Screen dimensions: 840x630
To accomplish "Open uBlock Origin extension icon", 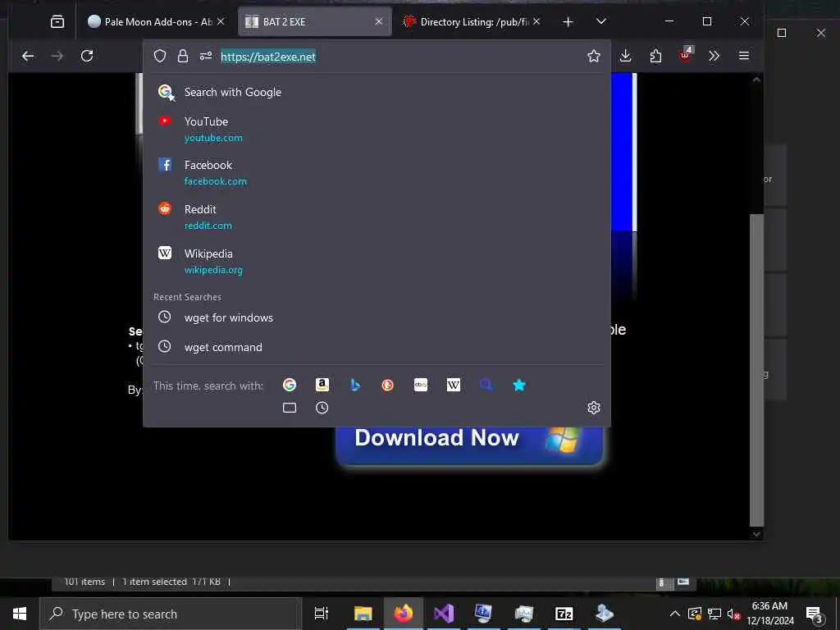I will coord(685,56).
